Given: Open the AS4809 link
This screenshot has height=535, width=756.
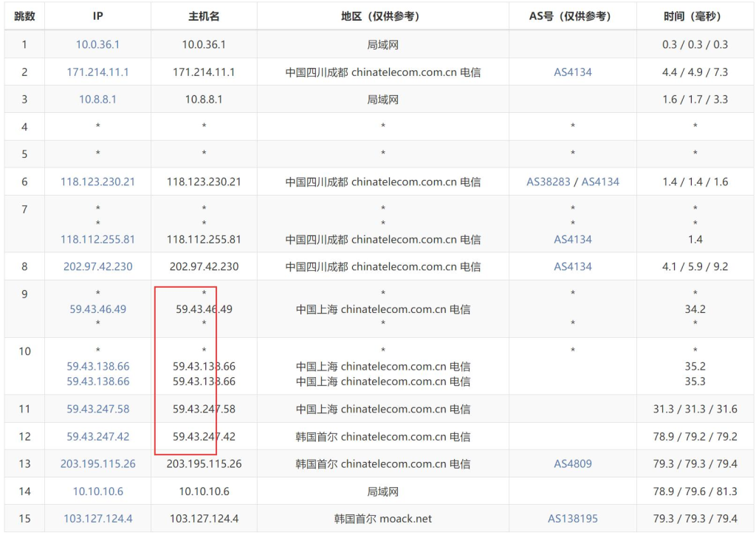Looking at the screenshot, I should point(573,464).
